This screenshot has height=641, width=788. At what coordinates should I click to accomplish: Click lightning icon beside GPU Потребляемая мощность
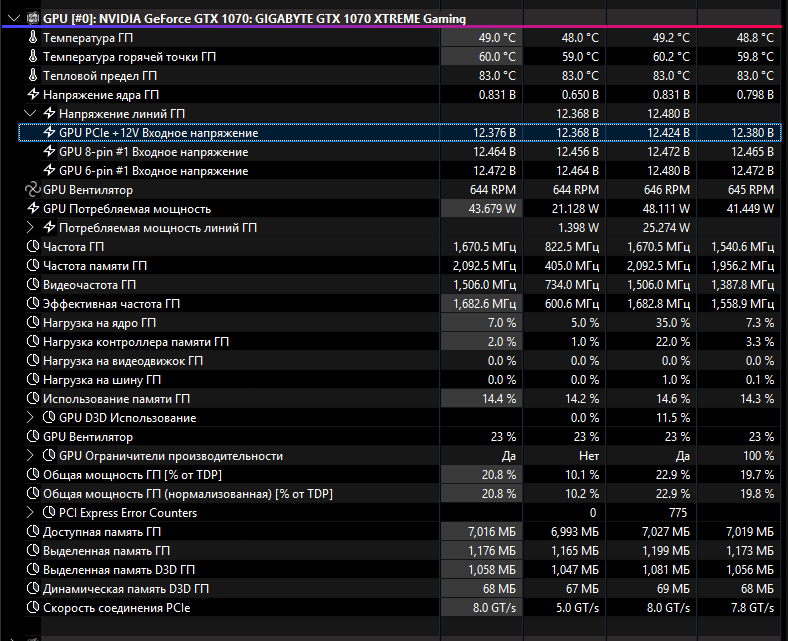pos(33,209)
